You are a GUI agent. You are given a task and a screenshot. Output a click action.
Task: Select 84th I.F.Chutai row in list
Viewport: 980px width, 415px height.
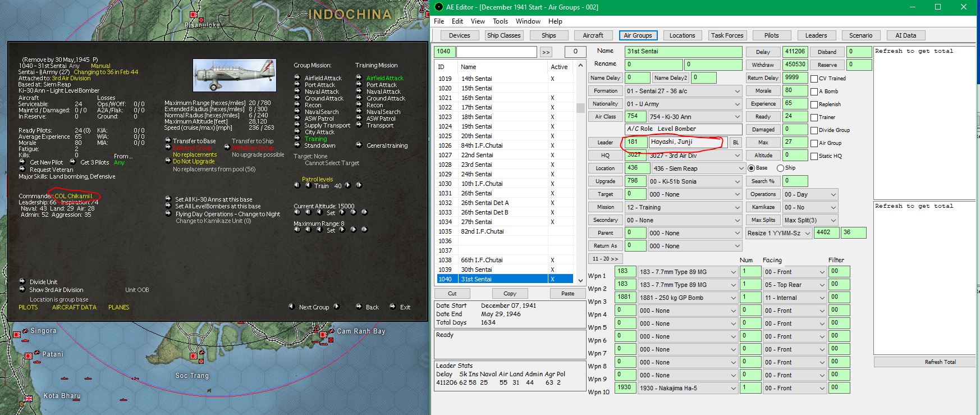504,145
